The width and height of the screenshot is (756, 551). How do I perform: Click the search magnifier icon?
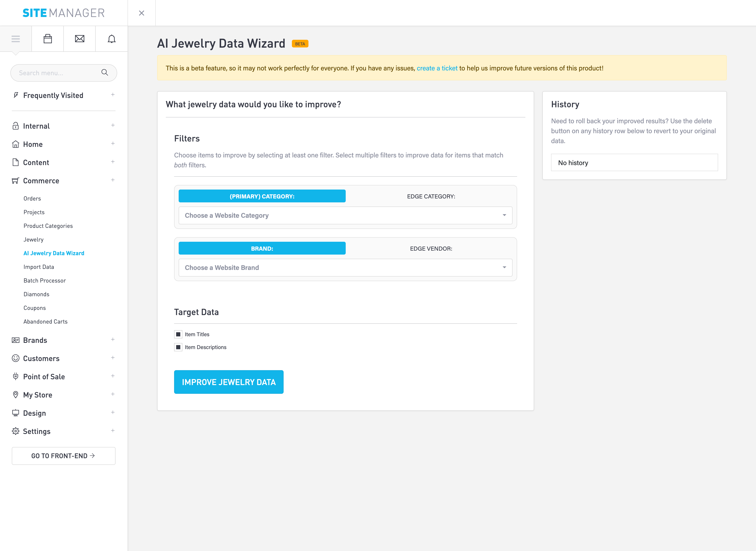coord(105,72)
